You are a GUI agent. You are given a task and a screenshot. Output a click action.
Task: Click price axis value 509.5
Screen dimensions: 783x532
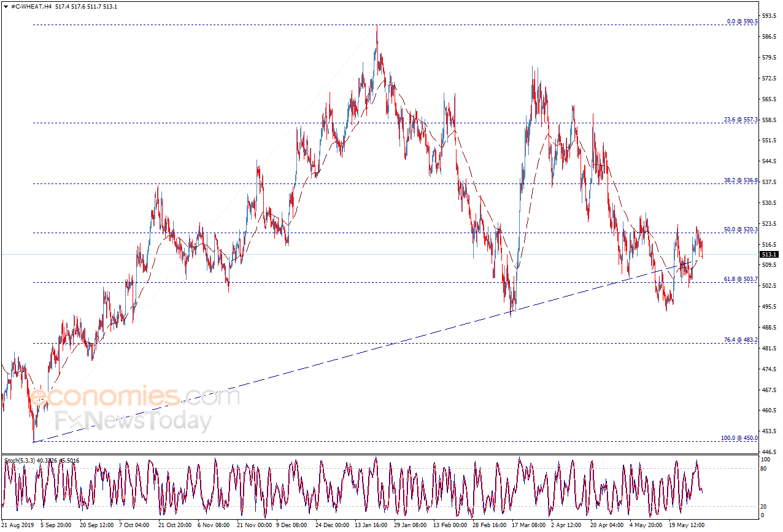(x=769, y=265)
